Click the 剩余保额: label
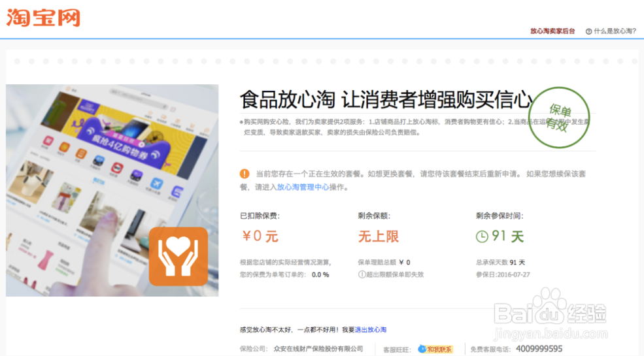This screenshot has height=356, width=644. [x=374, y=216]
